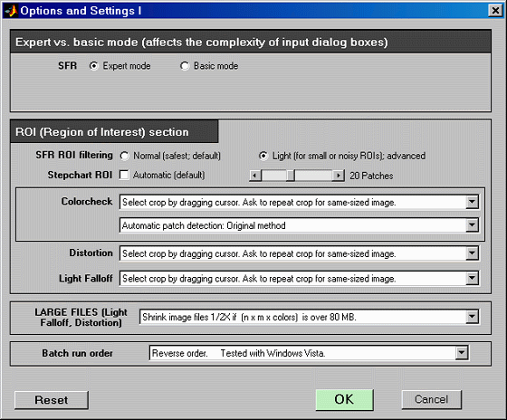Expand the Distortion crop dropdown arrow
The height and width of the screenshot is (420, 507).
pos(472,253)
